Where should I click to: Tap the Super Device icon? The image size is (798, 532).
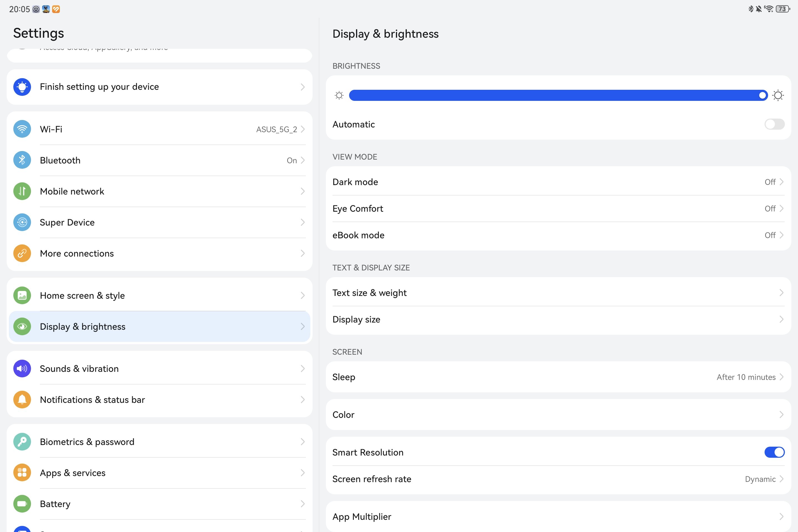tap(22, 222)
